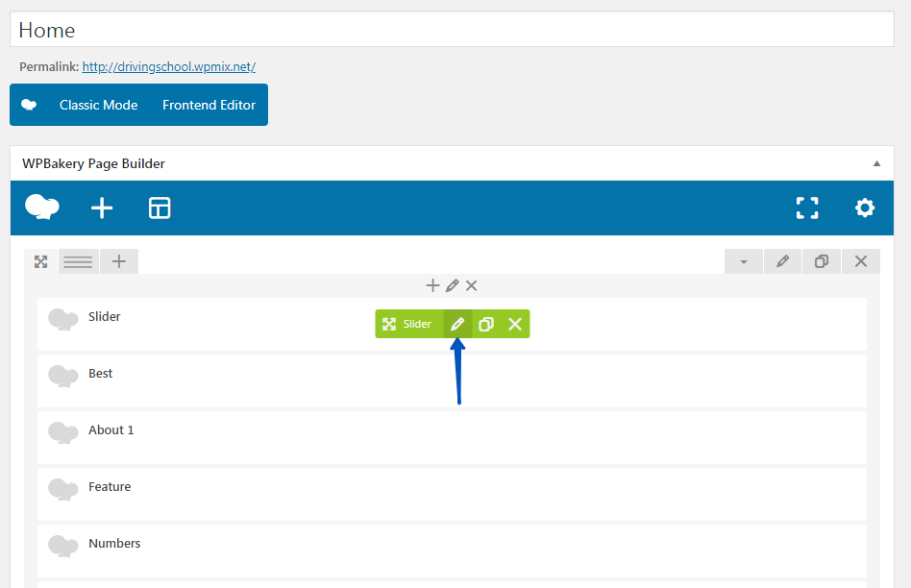
Task: Clone the row using gray copy icon
Action: tap(822, 261)
